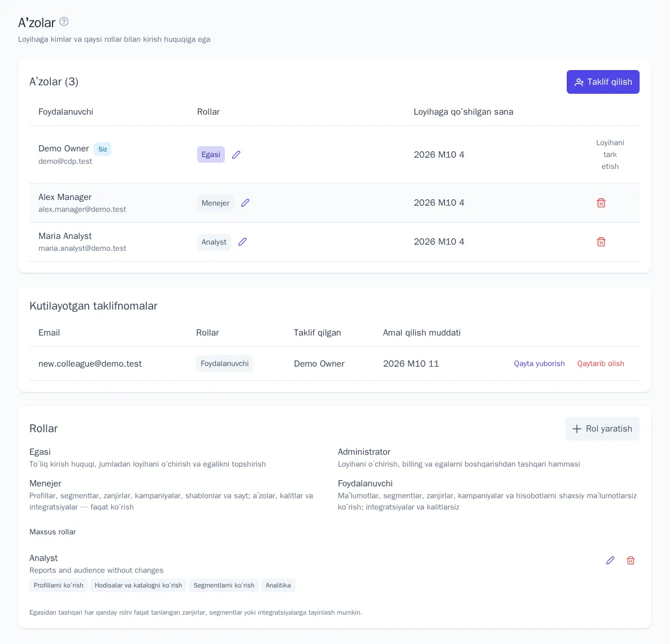Click Rol yaratish button

point(602,429)
